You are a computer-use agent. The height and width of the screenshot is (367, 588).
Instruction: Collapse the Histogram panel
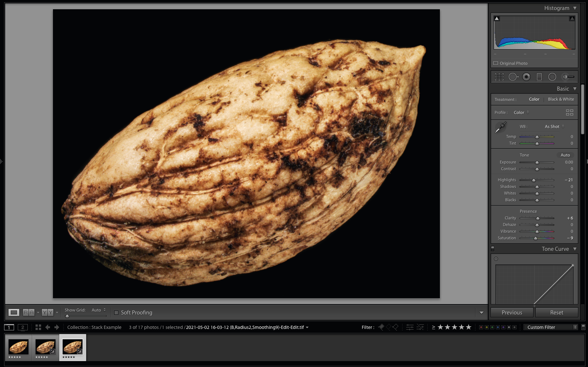pyautogui.click(x=575, y=8)
